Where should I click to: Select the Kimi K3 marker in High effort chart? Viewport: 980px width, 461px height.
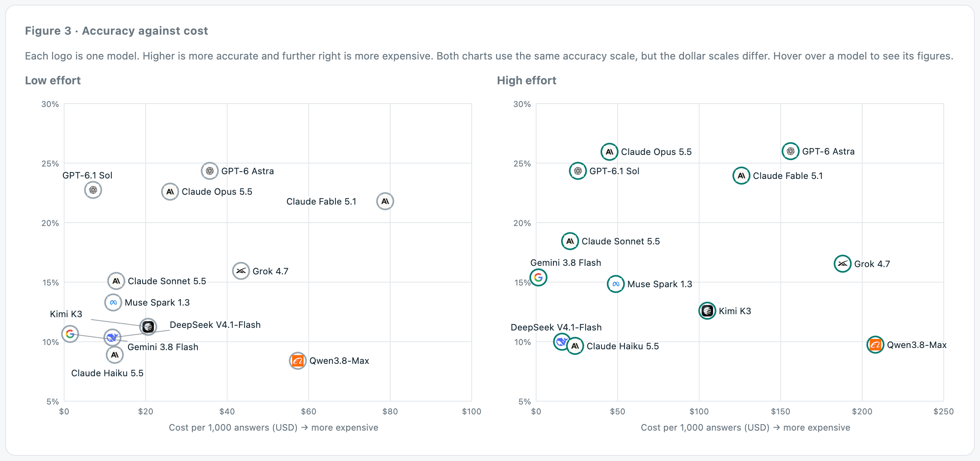(707, 311)
